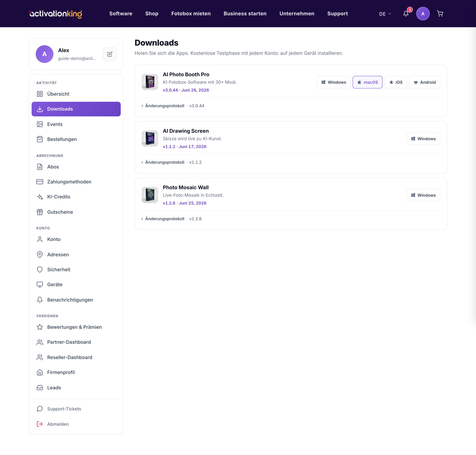Click the Konto person icon
This screenshot has width=476, height=455.
point(40,239)
